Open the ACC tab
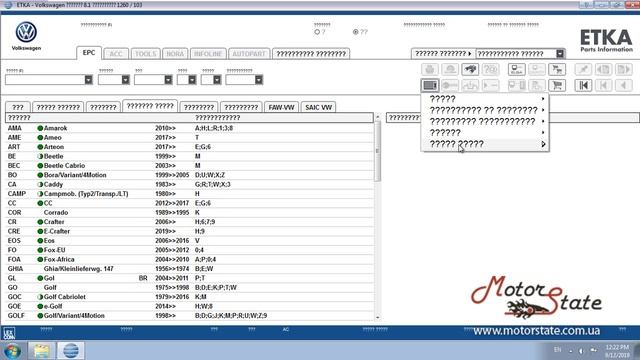This screenshot has height=360, width=640. tap(116, 54)
